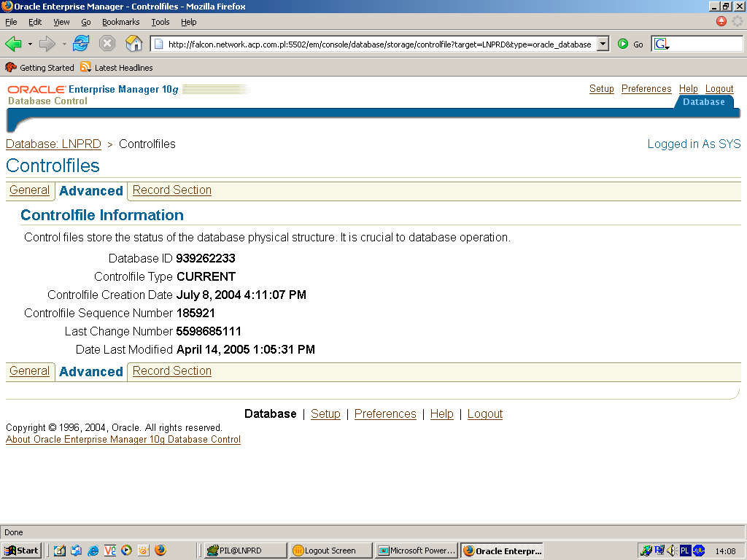Click the page icon in the URL bar

click(159, 44)
